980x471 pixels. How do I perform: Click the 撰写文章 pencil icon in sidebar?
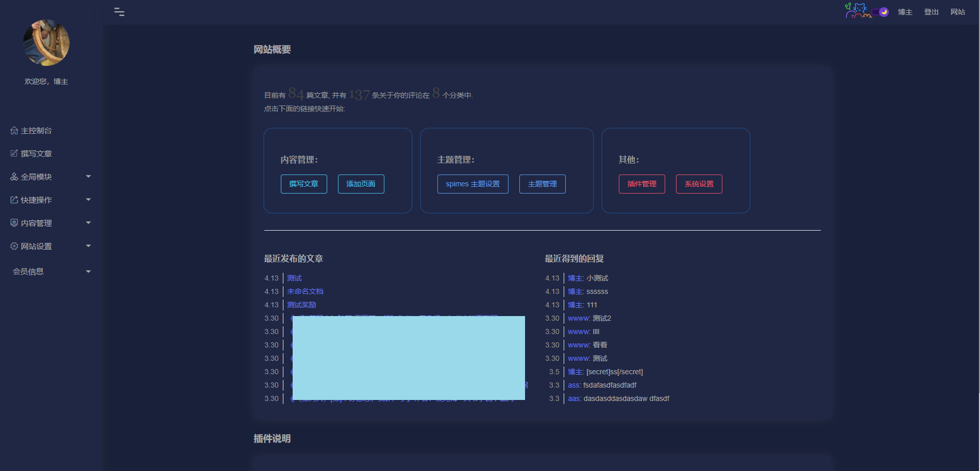pyautogui.click(x=14, y=153)
